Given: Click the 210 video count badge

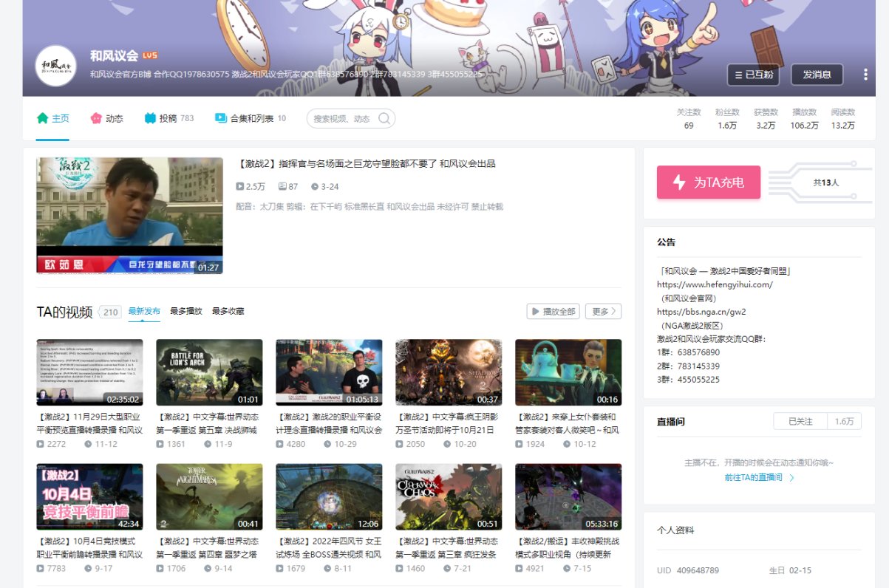Looking at the screenshot, I should pyautogui.click(x=111, y=312).
